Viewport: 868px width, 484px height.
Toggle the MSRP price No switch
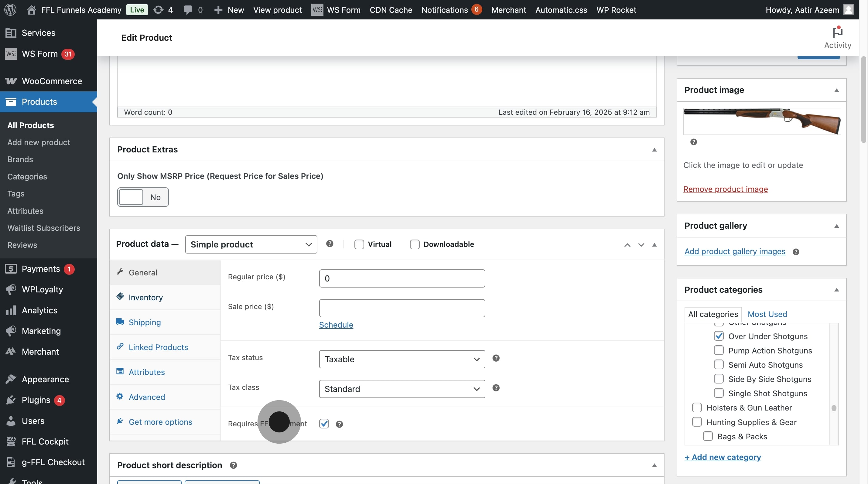[x=142, y=197]
